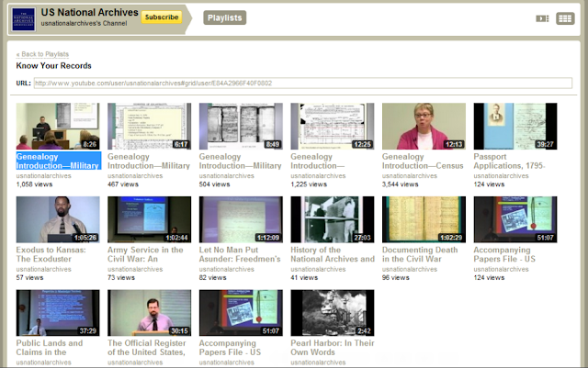Open the highlighted Genealogy Introduction—Military title
The image size is (588, 368).
pos(58,162)
